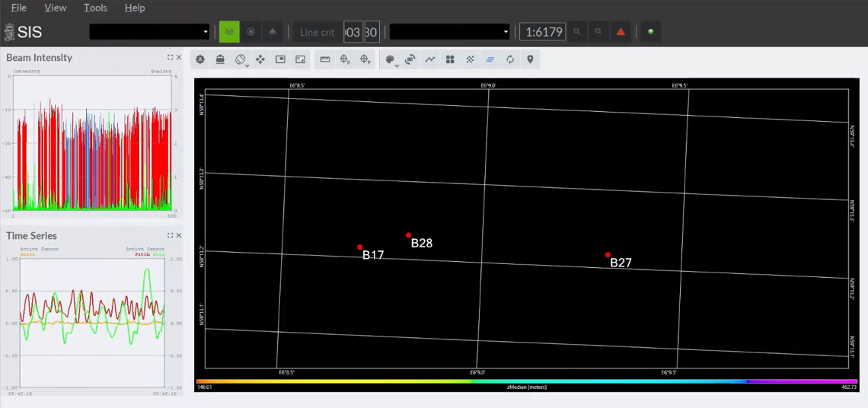Select the red B28 point marker
Image resolution: width=868 pixels, height=408 pixels.
(x=409, y=234)
